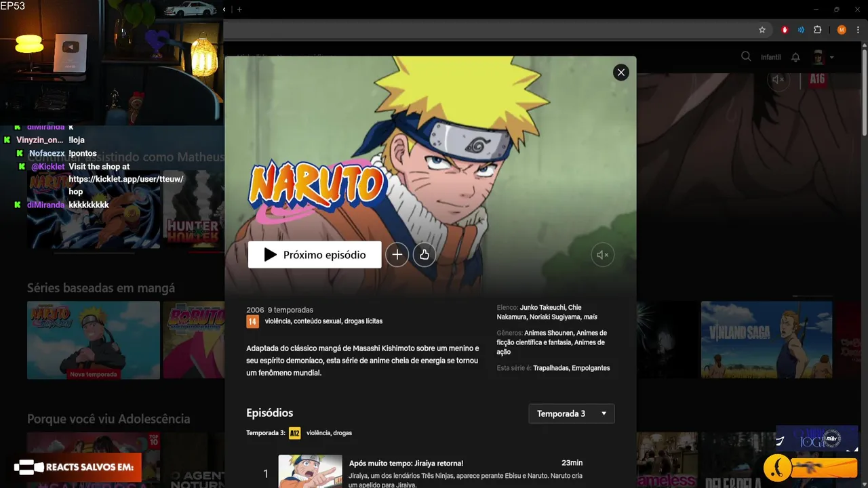The image size is (868, 488).
Task: Click the thumbs-up rate icon
Action: pyautogui.click(x=424, y=255)
